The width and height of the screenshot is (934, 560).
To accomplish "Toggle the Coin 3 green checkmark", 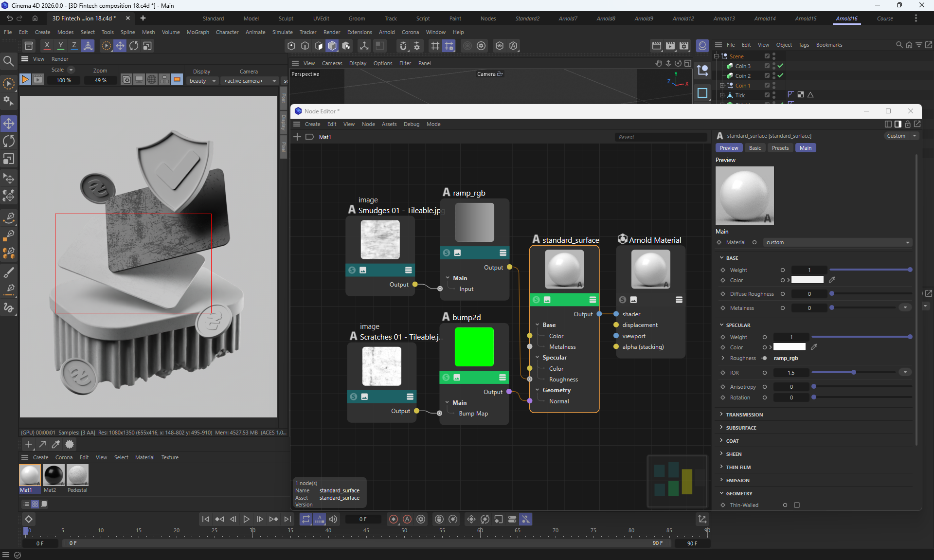I will (x=780, y=66).
